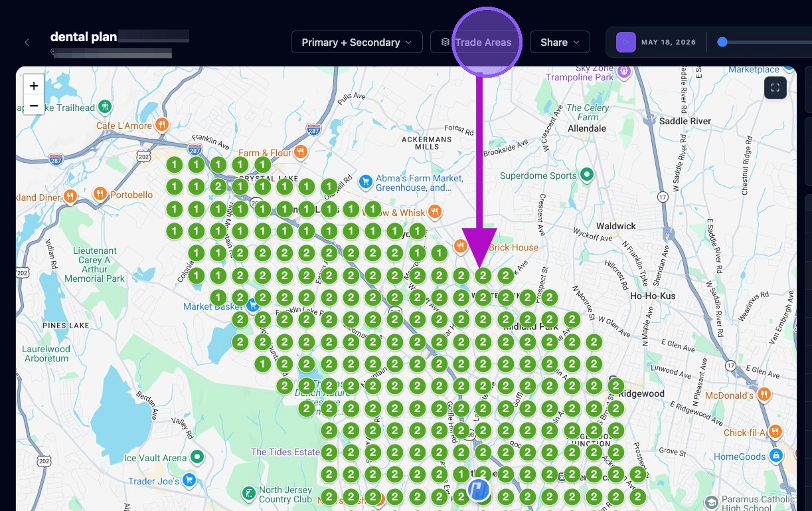Viewport: 812px width, 511px height.
Task: Click the Oakland Diner restaurant marker
Action: point(70,197)
